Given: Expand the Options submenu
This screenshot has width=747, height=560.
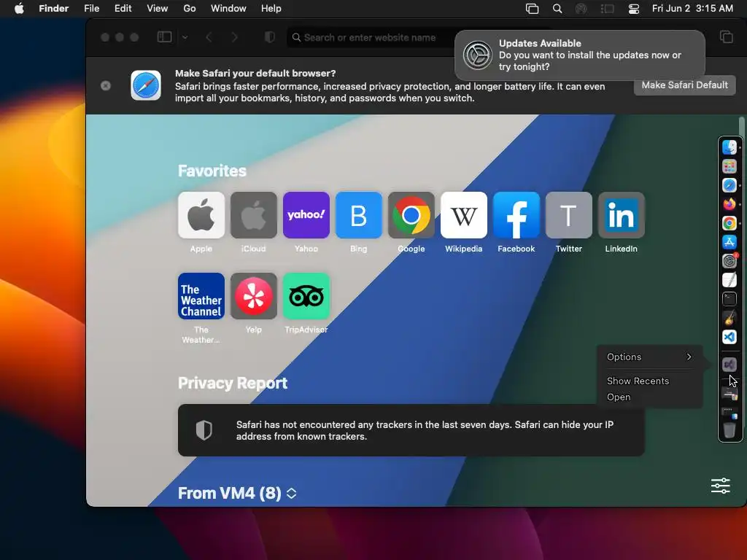Looking at the screenshot, I should click(649, 357).
